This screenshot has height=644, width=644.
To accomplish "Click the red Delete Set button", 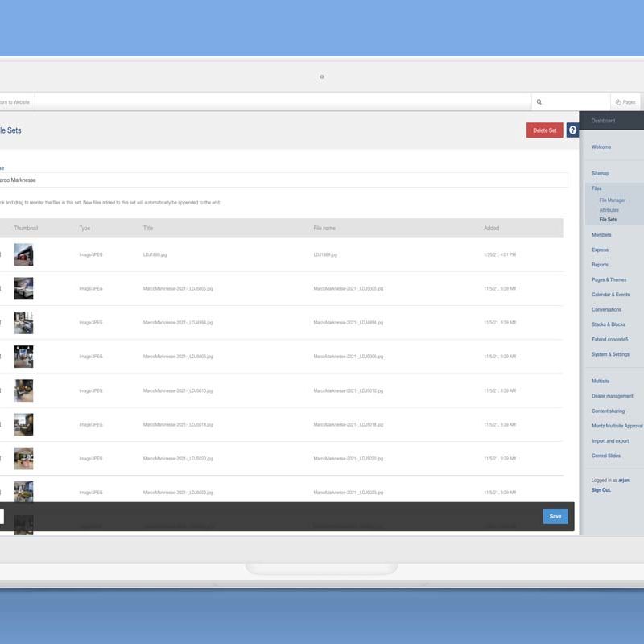I will tap(544, 130).
